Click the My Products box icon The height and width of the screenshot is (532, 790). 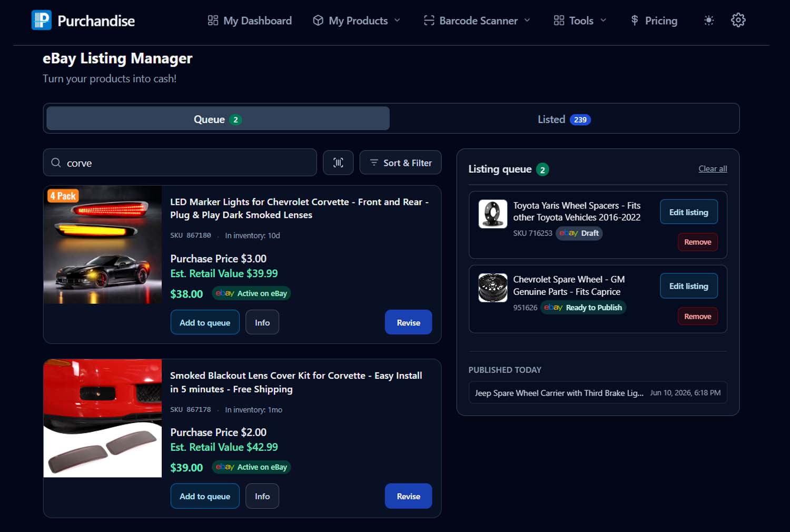318,21
